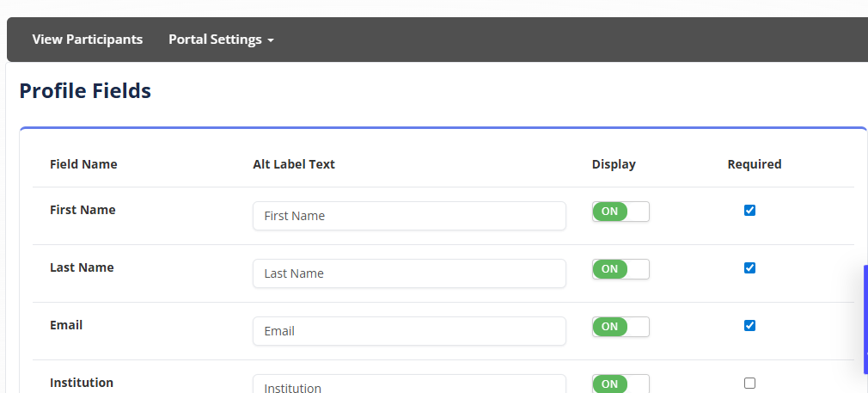Turn off display toggle for First Name

[x=620, y=212]
